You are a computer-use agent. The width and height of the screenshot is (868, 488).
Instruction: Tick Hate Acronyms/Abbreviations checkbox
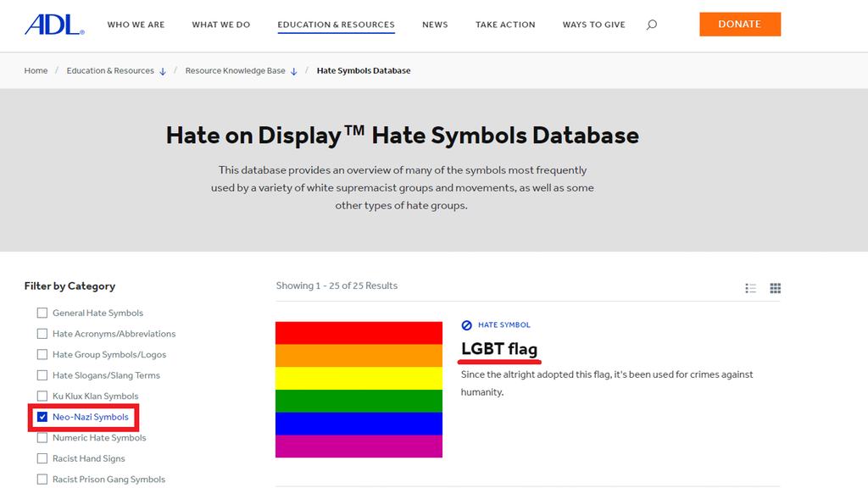point(42,334)
